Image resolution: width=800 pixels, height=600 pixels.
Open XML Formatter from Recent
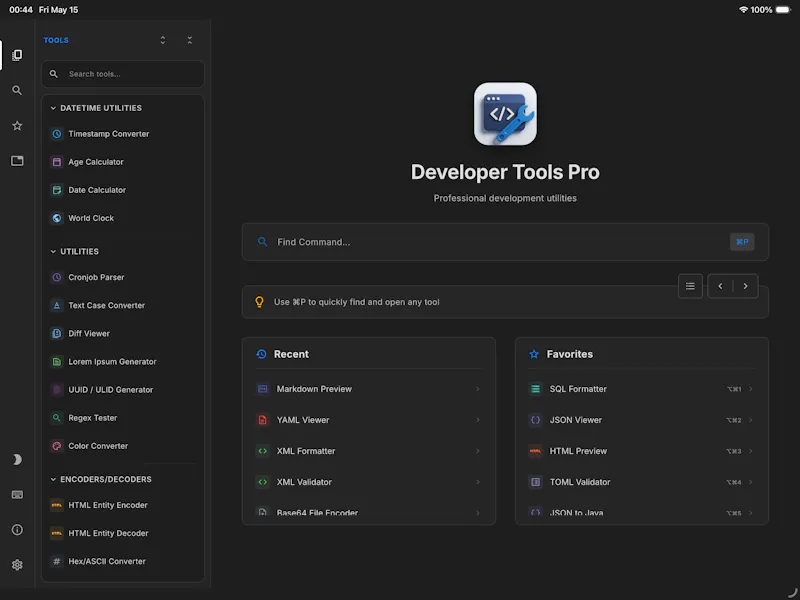pos(368,451)
